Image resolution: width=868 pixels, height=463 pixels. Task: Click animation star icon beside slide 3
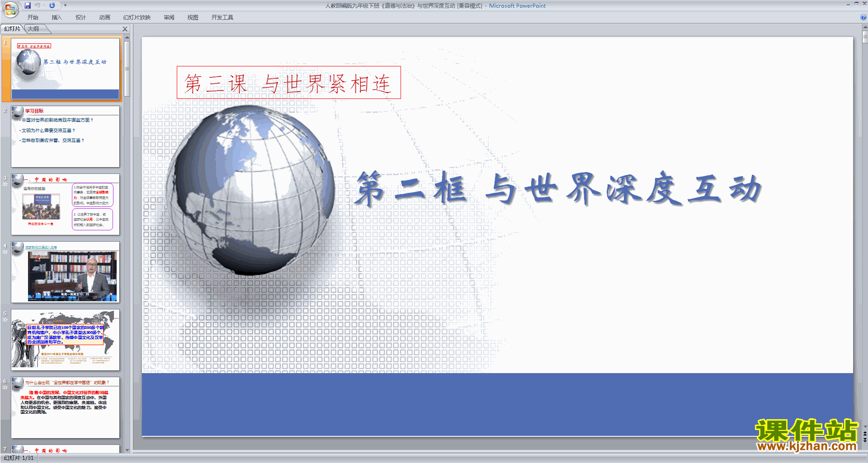coord(5,184)
